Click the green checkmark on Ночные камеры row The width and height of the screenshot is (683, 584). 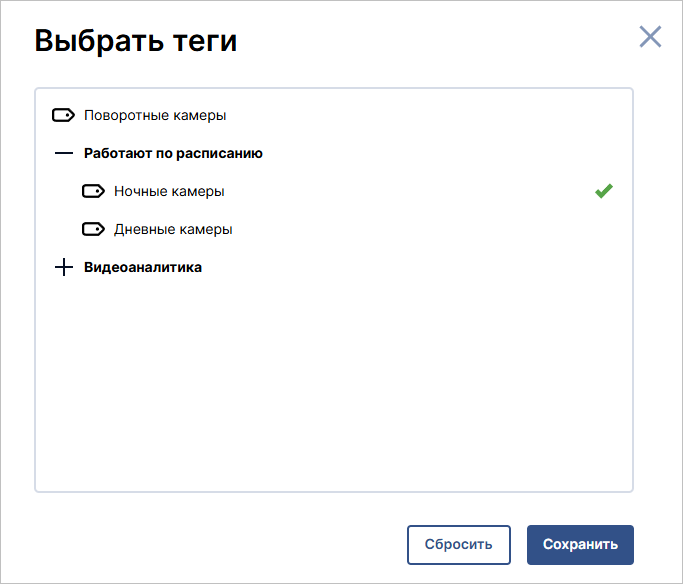pyautogui.click(x=604, y=191)
